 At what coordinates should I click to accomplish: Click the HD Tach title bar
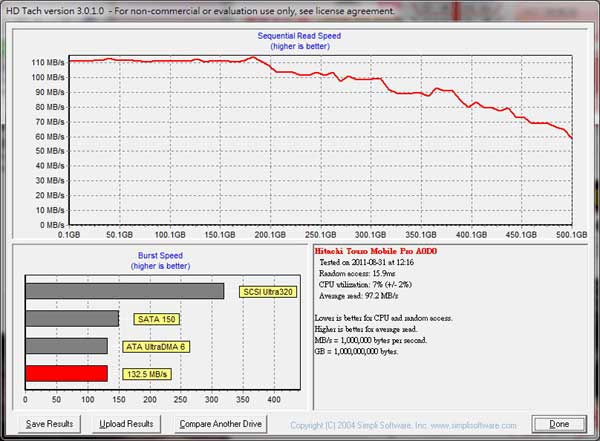coord(200,9)
